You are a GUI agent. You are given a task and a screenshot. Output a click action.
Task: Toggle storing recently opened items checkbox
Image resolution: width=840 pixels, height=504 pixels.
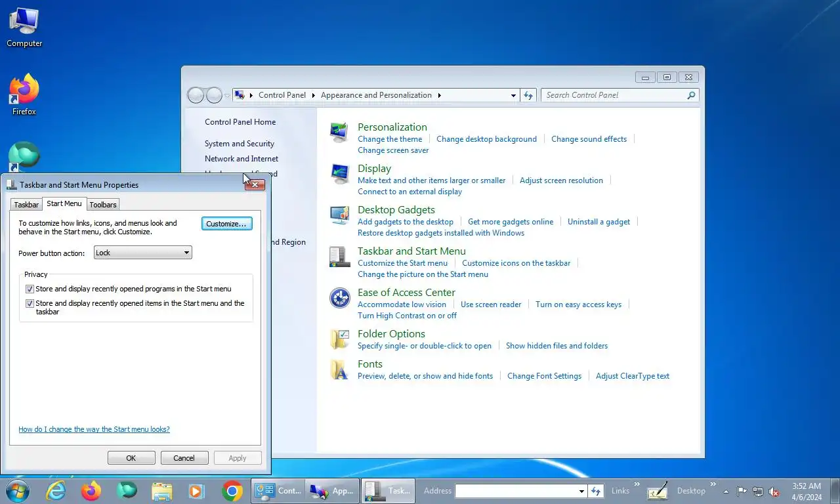(30, 303)
